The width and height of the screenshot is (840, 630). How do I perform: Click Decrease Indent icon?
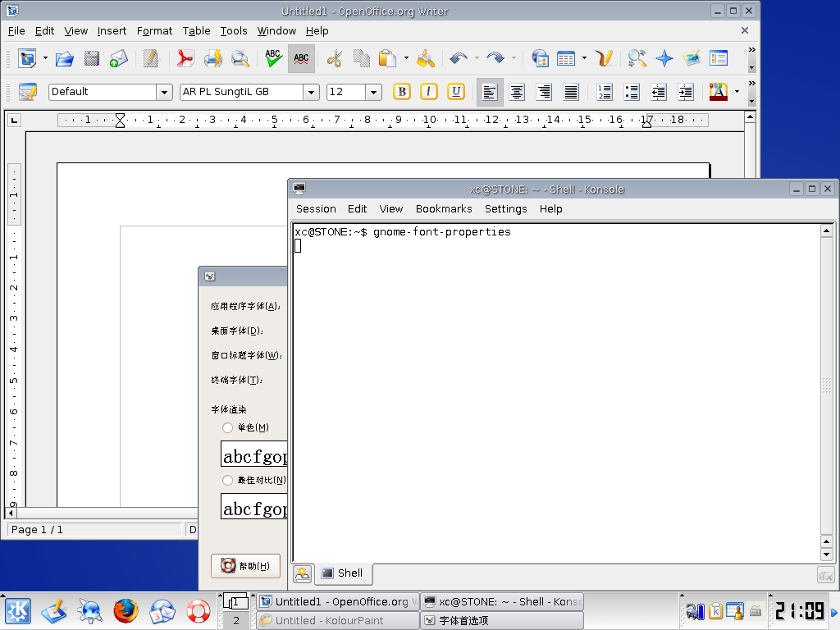(x=659, y=92)
